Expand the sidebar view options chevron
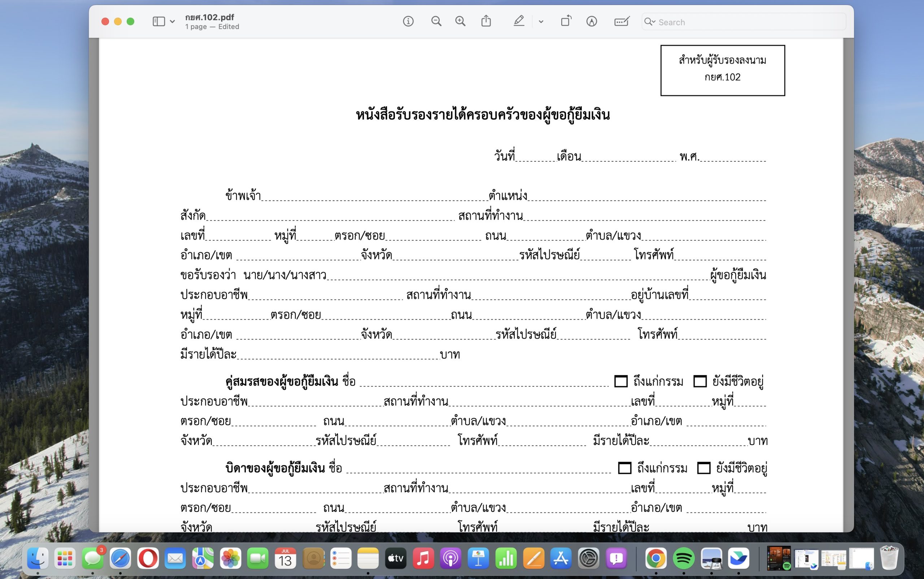924x579 pixels. [x=173, y=22]
